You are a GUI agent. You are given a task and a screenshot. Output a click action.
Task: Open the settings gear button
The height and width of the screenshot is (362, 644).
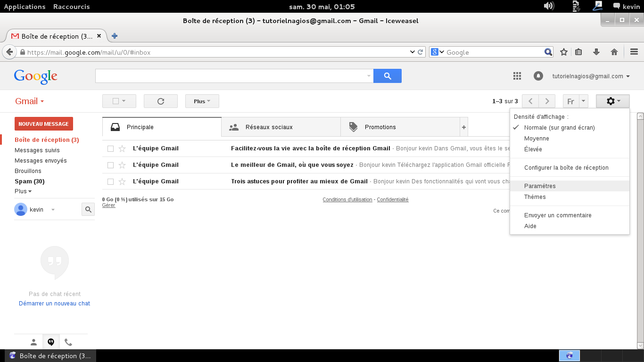(612, 101)
